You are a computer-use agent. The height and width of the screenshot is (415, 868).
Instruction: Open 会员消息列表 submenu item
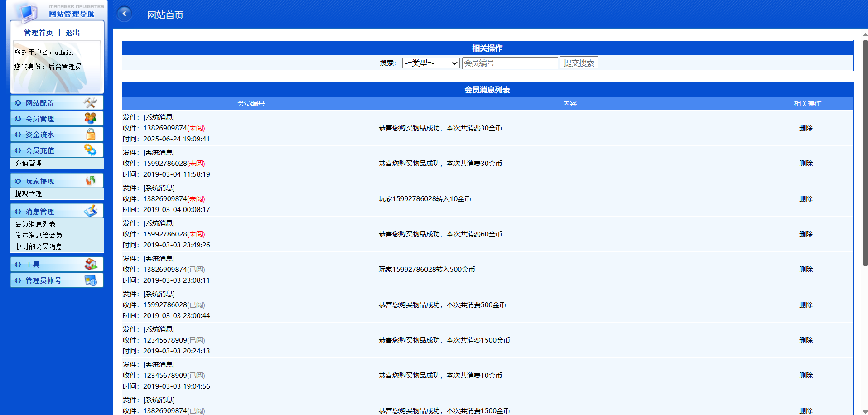coord(35,224)
